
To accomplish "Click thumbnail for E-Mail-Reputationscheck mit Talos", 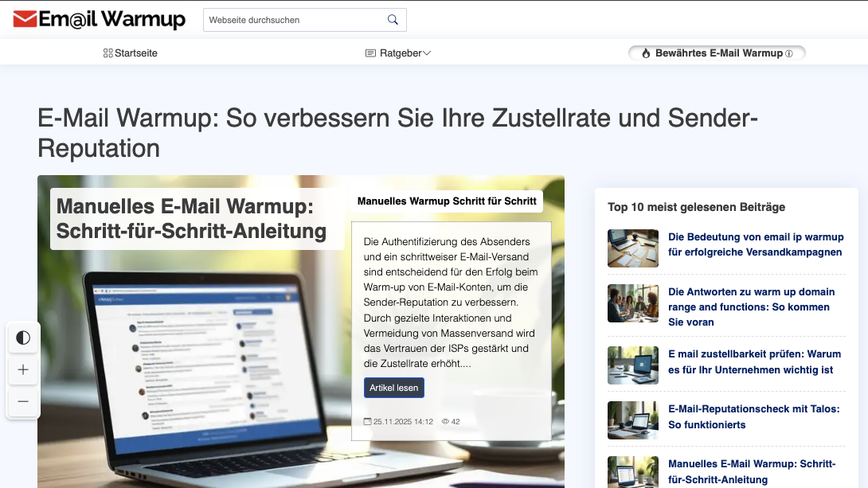I will (633, 420).
